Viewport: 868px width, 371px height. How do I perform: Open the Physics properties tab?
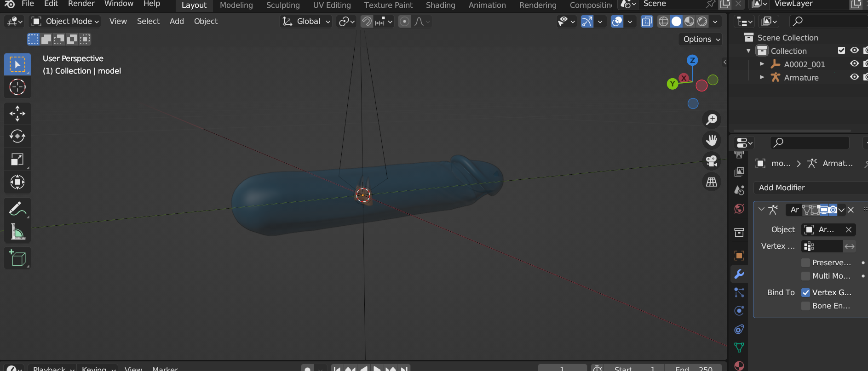coord(739,311)
